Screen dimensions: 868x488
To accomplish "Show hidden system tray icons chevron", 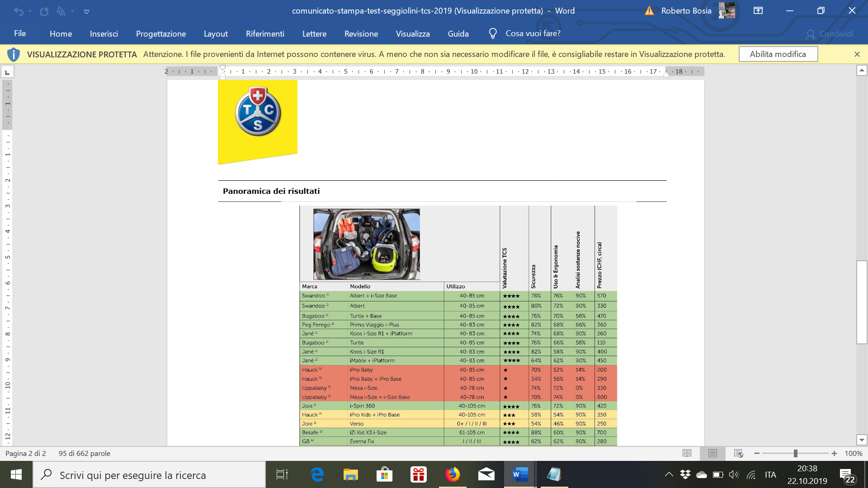I will [x=669, y=474].
